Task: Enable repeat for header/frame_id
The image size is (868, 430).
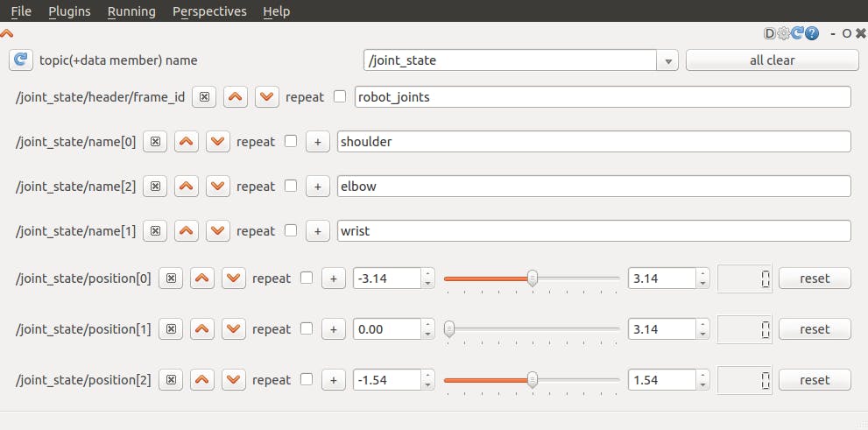Action: click(340, 96)
